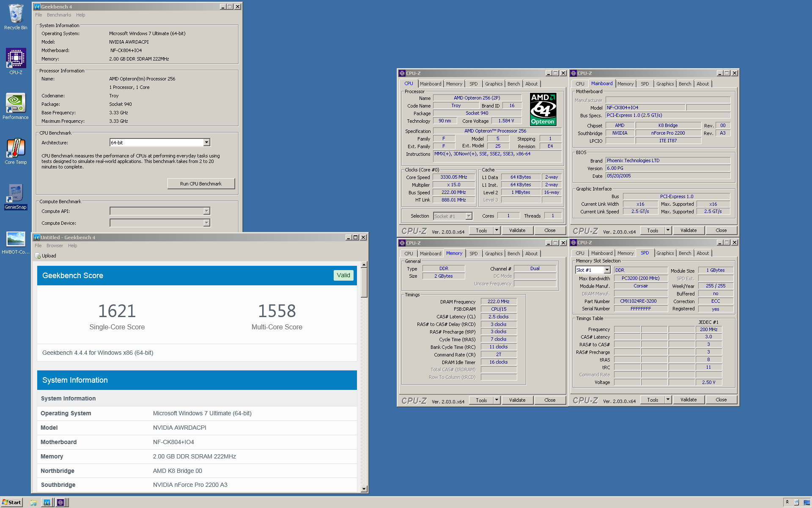Switch to CPU tab in the Memory tab window
This screenshot has height=508, width=812.
point(409,254)
